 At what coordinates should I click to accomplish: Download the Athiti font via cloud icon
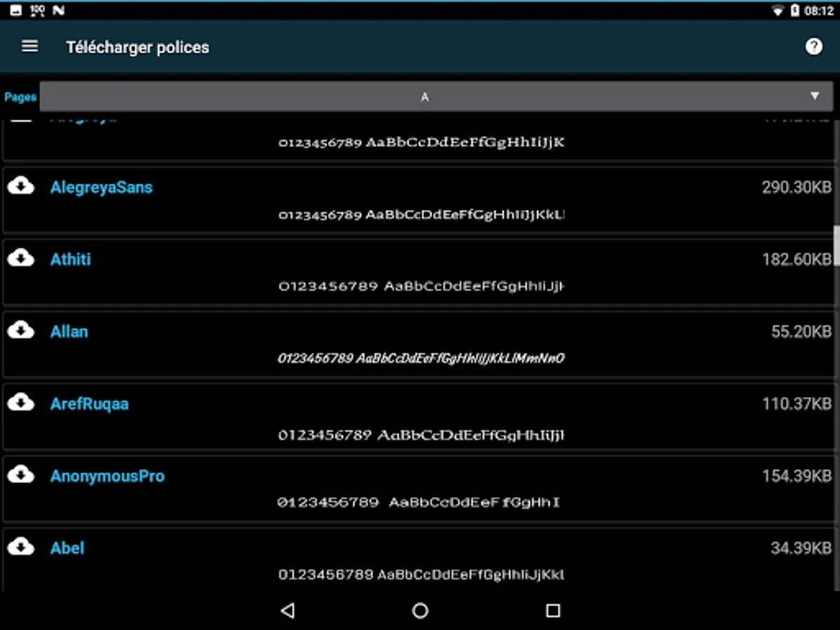click(21, 258)
